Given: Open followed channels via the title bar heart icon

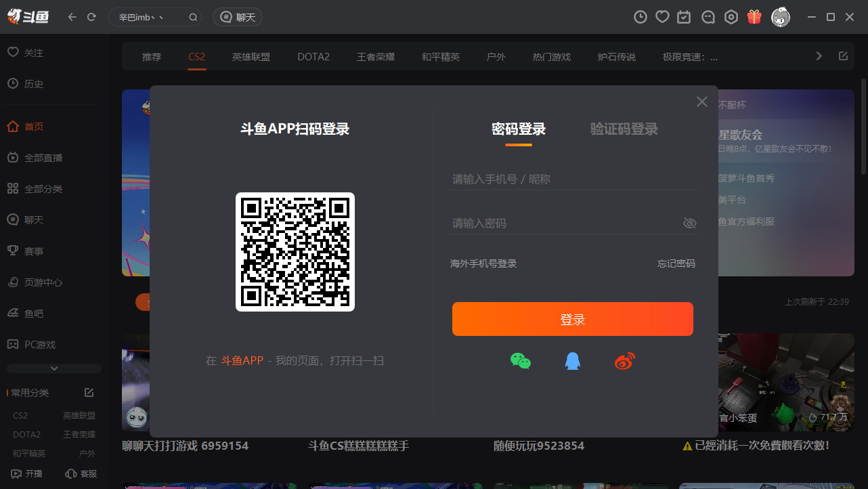Looking at the screenshot, I should point(662,17).
